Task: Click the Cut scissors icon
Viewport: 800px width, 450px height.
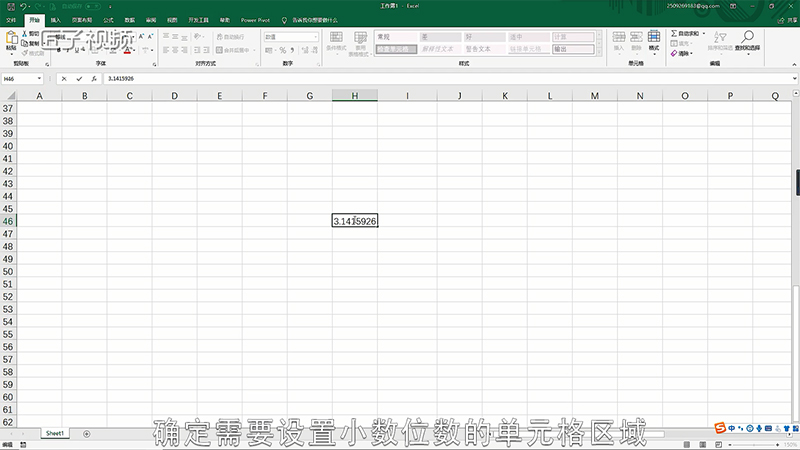Action: 24,33
